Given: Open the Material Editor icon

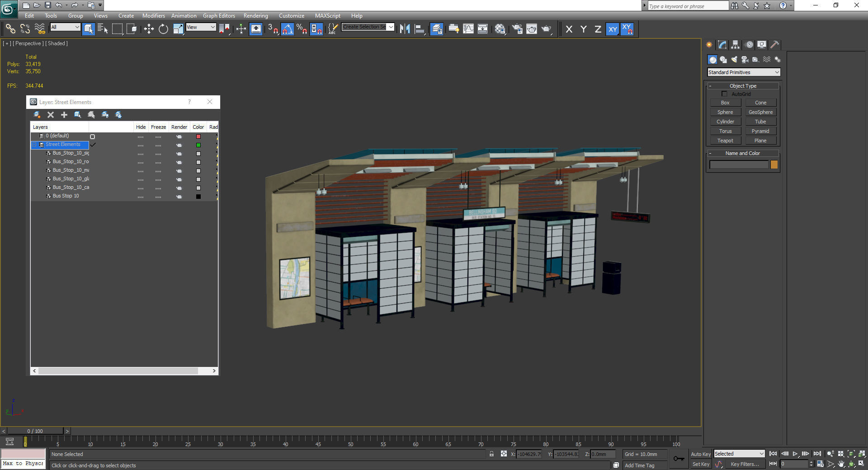Looking at the screenshot, I should coord(500,29).
